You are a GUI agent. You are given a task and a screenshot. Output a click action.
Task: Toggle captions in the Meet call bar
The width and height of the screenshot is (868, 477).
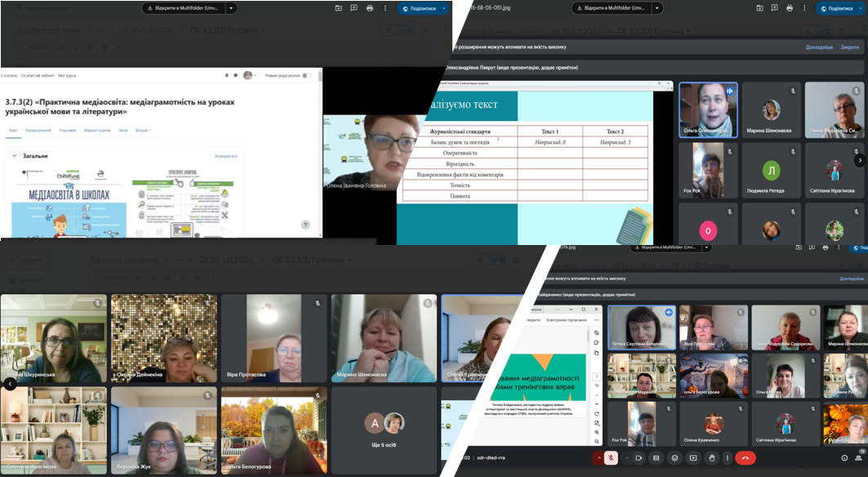click(656, 457)
